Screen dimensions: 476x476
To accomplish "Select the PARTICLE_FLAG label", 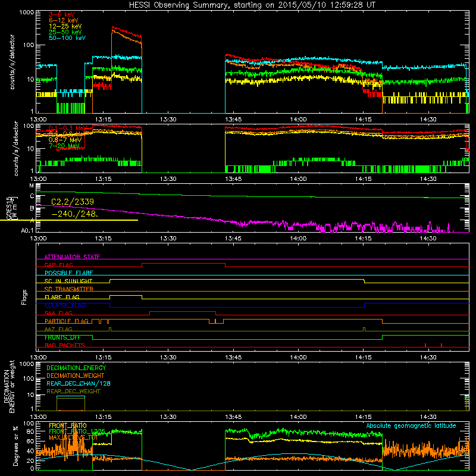I will coord(67,321).
